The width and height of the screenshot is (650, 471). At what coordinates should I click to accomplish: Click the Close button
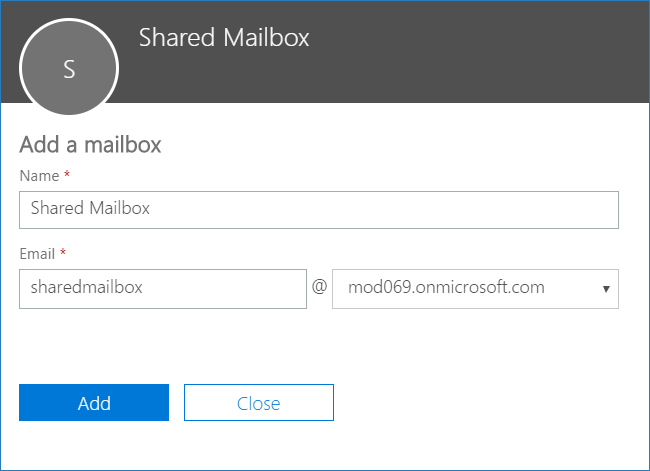point(259,403)
